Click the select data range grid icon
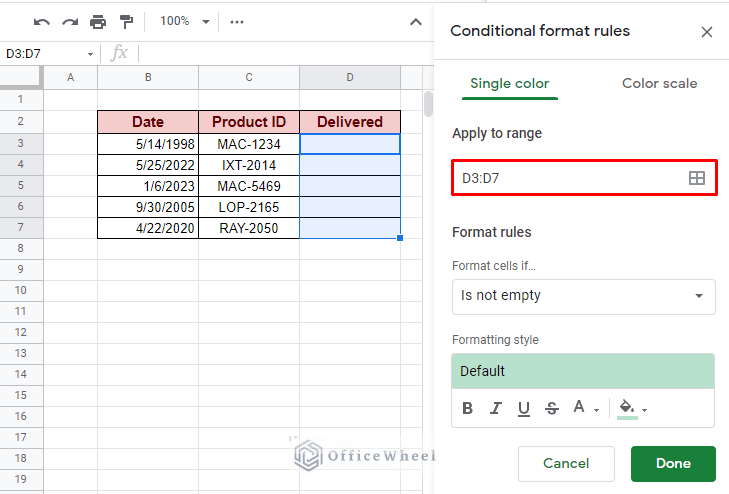The width and height of the screenshot is (729, 494). coord(696,178)
